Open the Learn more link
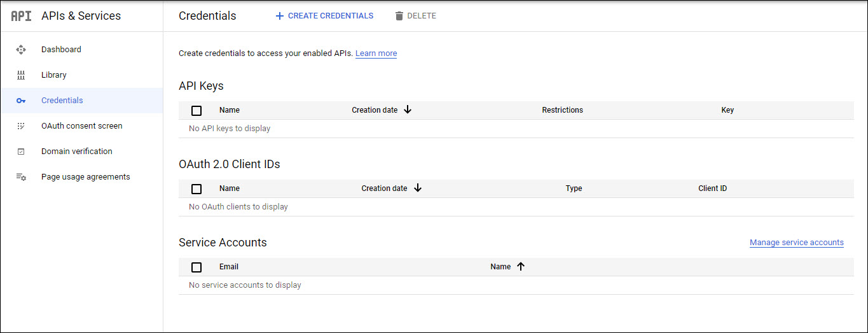The image size is (868, 333). [x=376, y=53]
